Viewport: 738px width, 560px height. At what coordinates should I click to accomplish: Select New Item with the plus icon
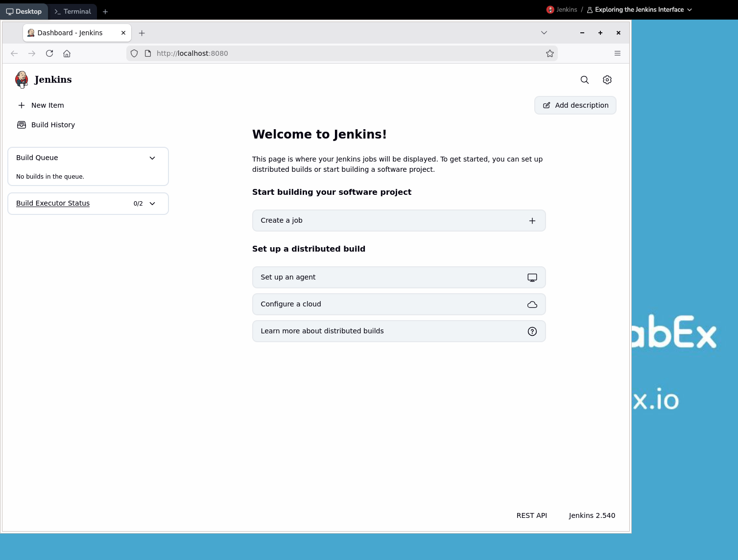[22, 105]
